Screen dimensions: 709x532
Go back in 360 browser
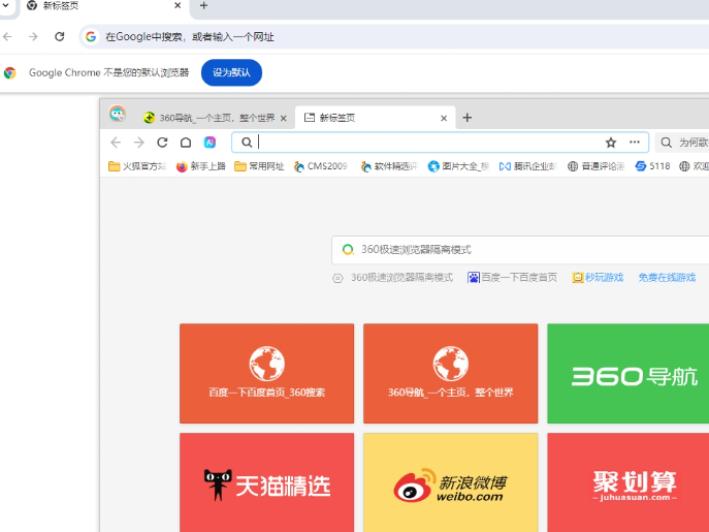pos(116,143)
